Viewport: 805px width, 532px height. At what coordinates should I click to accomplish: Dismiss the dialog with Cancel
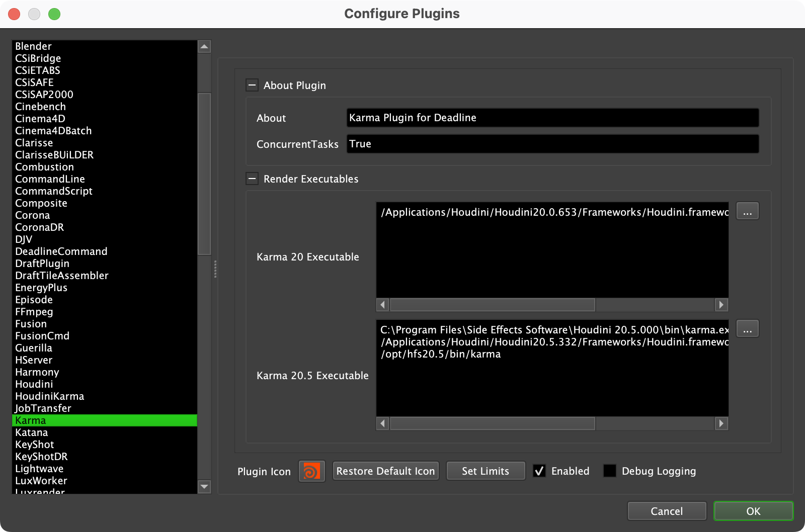click(667, 510)
